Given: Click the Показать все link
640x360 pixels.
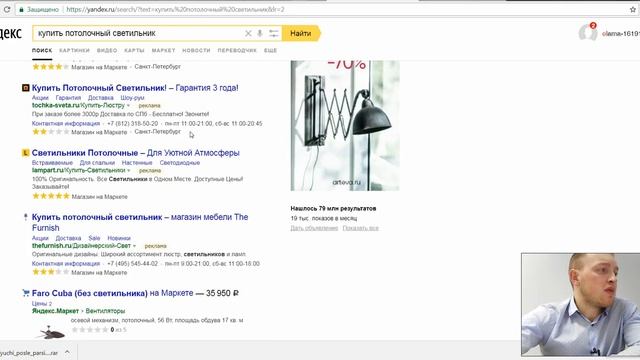Looking at the screenshot, I should [360, 228].
